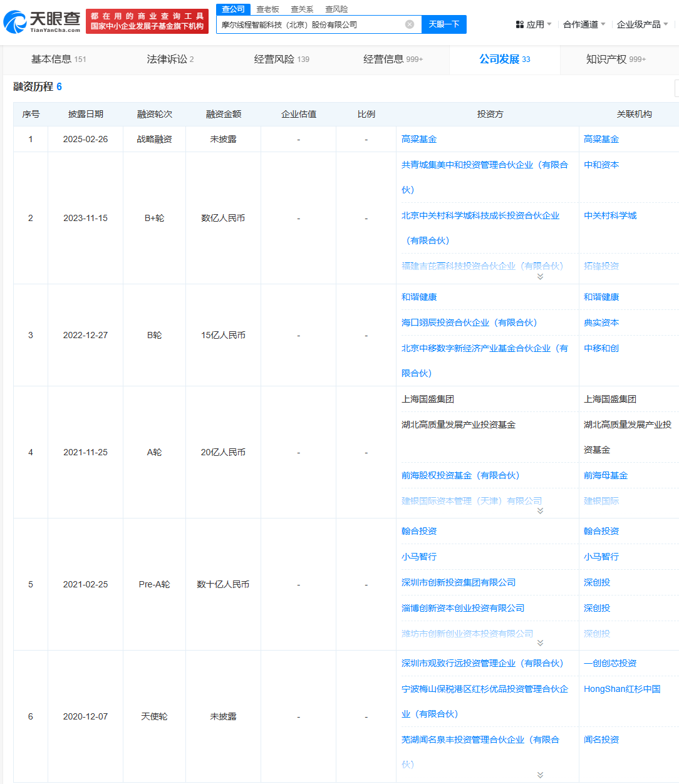The height and width of the screenshot is (784, 679).
Task: Clear the search box text
Action: pos(410,24)
